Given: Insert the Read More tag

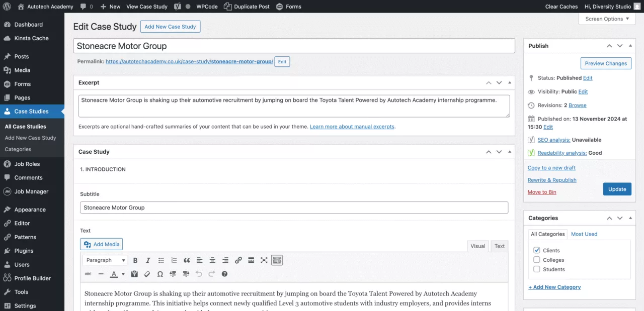Looking at the screenshot, I should point(251,260).
